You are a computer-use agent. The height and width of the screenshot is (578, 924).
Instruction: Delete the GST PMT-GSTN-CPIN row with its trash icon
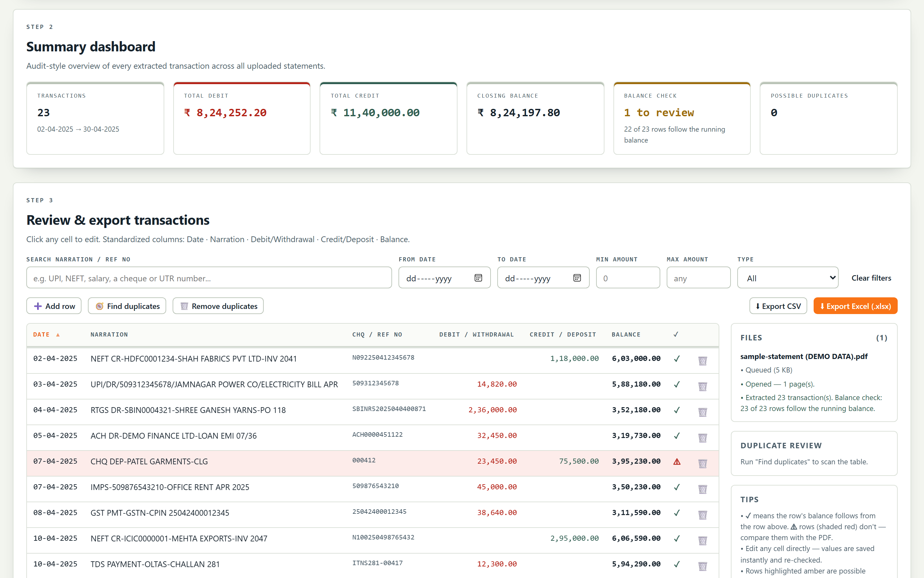pos(703,514)
